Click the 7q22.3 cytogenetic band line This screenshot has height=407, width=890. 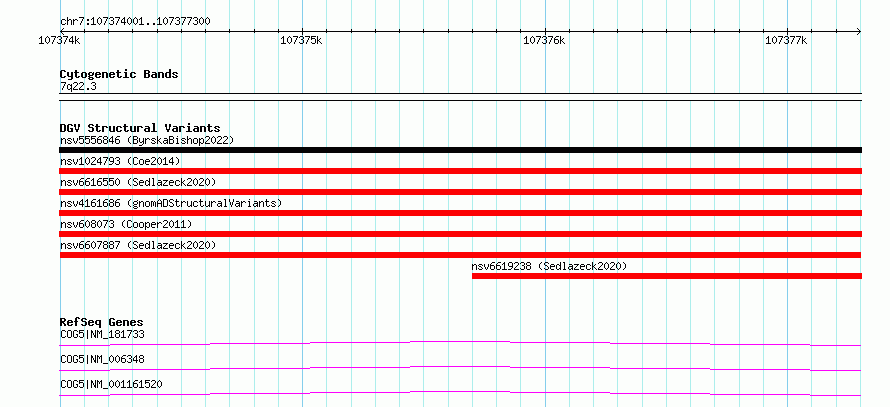[x=460, y=96]
